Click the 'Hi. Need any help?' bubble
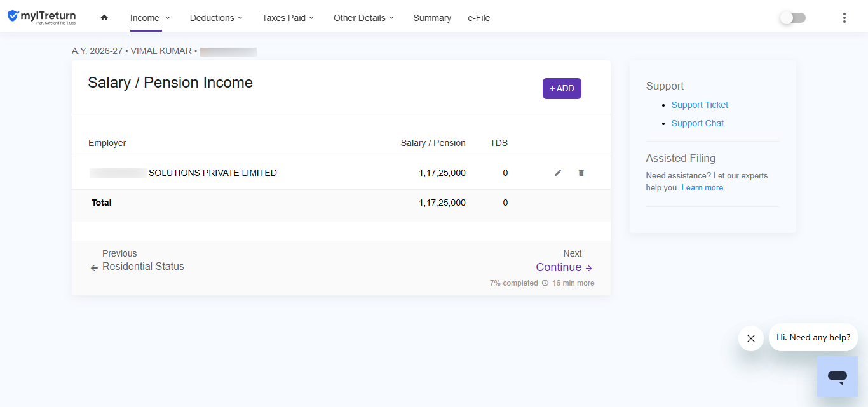Image resolution: width=868 pixels, height=407 pixels. pos(813,337)
